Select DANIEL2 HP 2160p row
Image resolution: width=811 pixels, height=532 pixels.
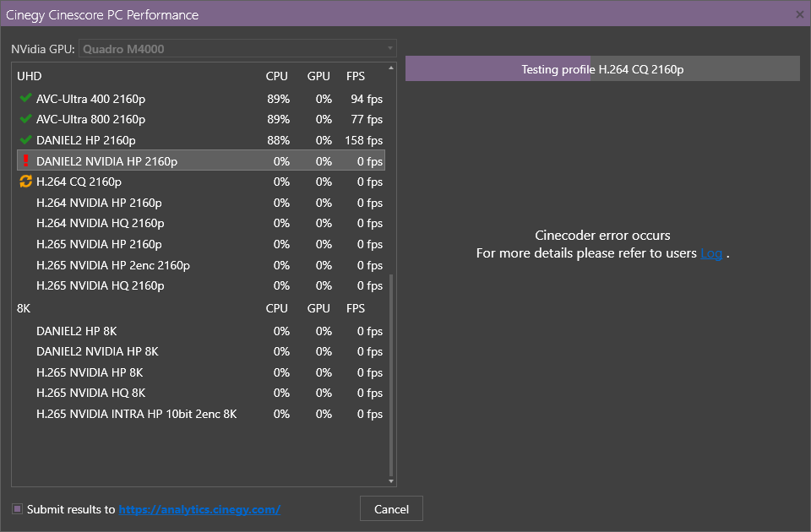point(201,140)
